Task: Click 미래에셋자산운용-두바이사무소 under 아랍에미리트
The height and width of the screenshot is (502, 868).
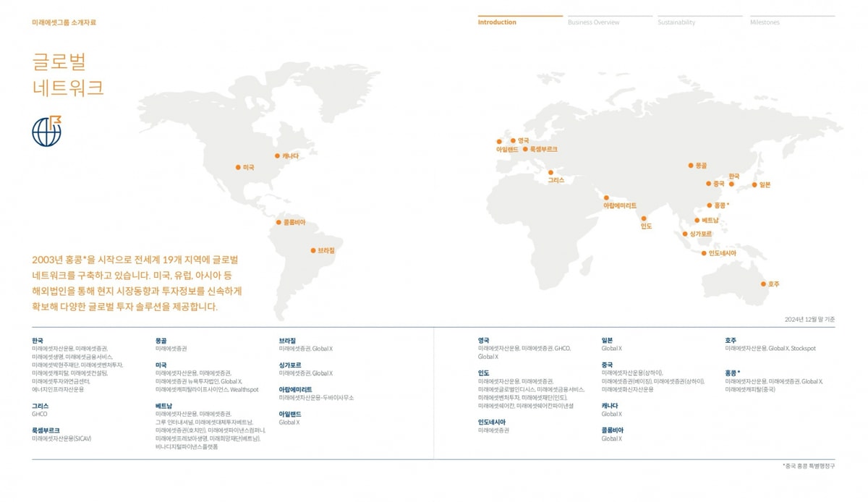Action: point(316,398)
